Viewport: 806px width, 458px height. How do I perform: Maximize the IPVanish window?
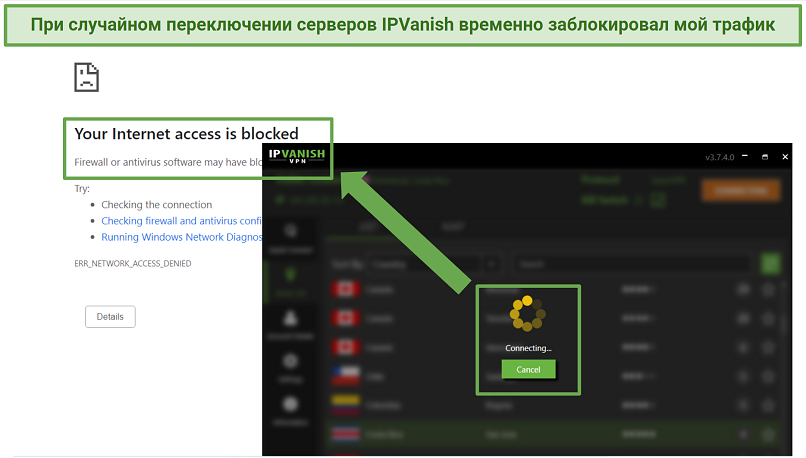tap(765, 157)
